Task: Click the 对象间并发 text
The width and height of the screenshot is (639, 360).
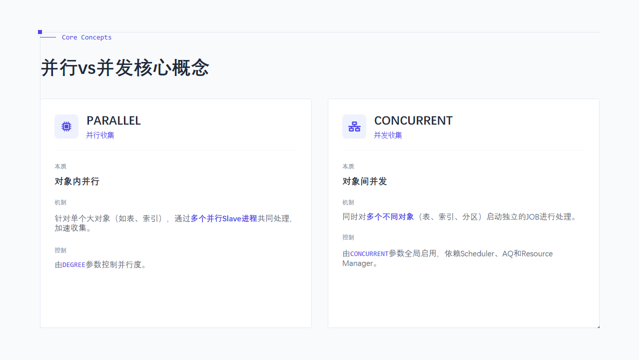Action: (x=365, y=181)
